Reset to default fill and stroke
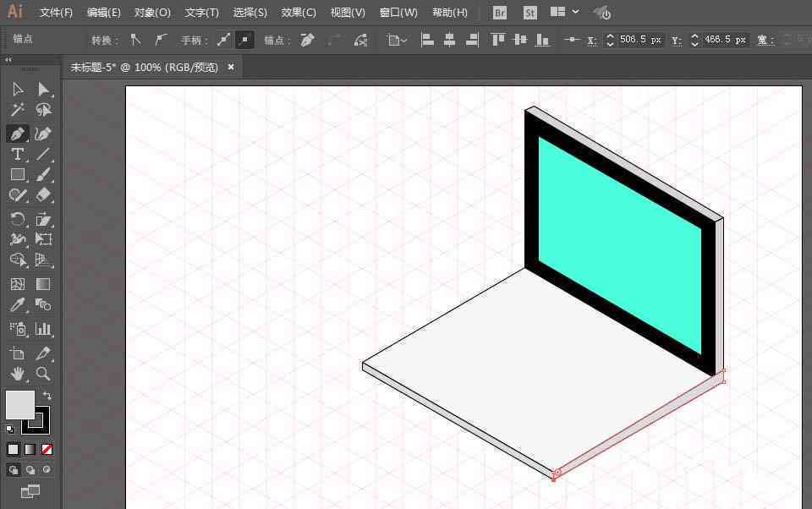The height and width of the screenshot is (509, 812). pyautogui.click(x=10, y=430)
